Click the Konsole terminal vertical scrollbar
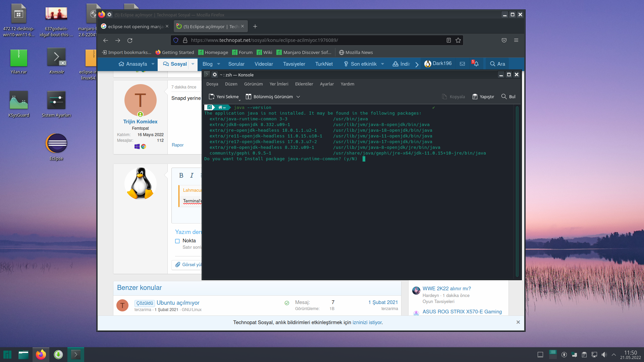The width and height of the screenshot is (644, 362). 517,191
